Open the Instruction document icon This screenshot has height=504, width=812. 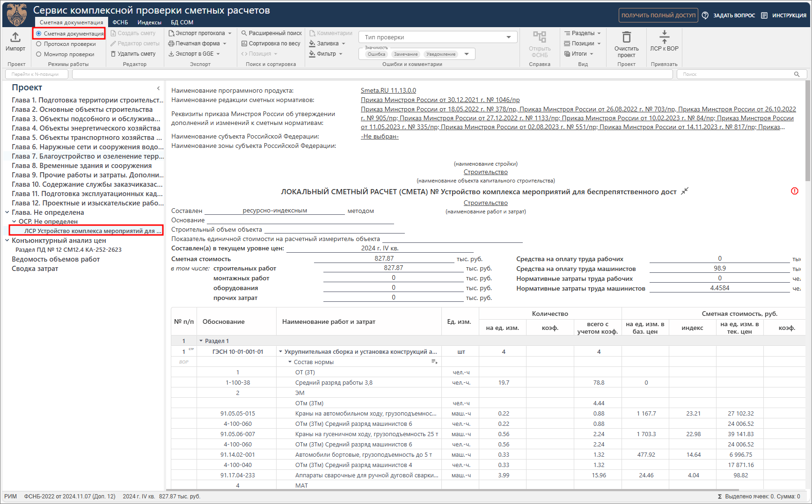(764, 15)
